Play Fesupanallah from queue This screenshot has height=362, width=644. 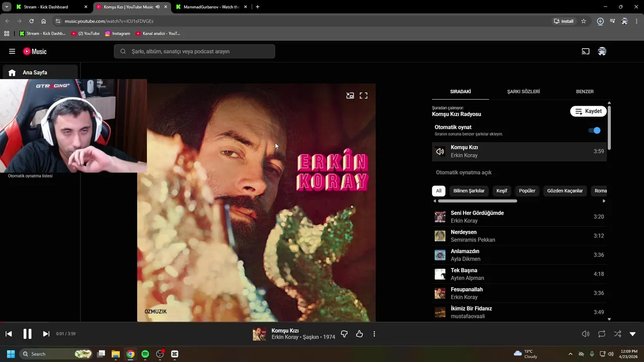click(x=519, y=293)
